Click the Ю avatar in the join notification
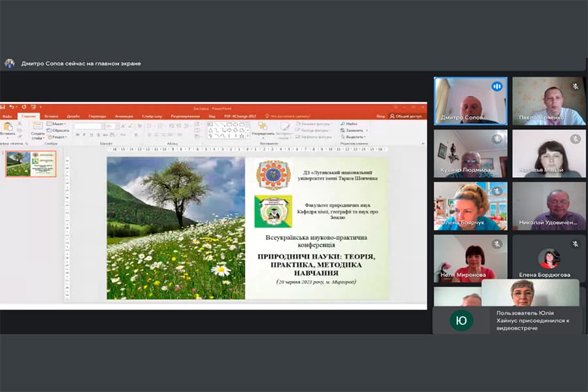This screenshot has height=392, width=588. tap(461, 320)
